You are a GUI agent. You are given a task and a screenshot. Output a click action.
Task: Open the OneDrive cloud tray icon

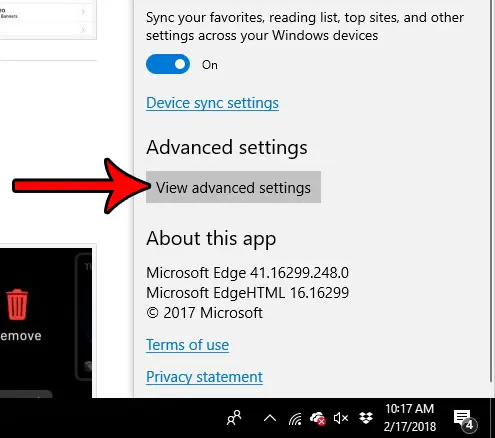tap(317, 418)
